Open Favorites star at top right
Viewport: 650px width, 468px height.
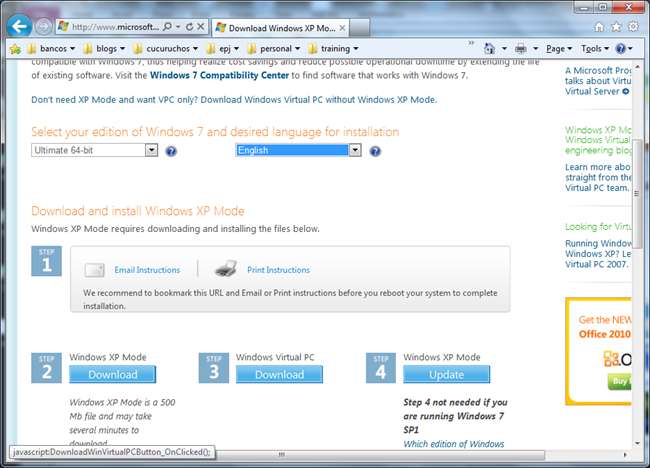coord(616,27)
